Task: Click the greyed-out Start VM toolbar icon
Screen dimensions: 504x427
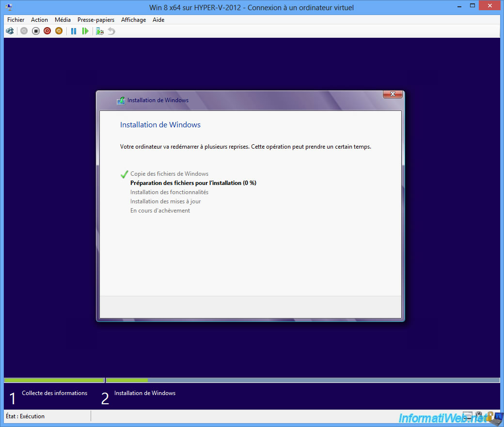Action: [24, 31]
